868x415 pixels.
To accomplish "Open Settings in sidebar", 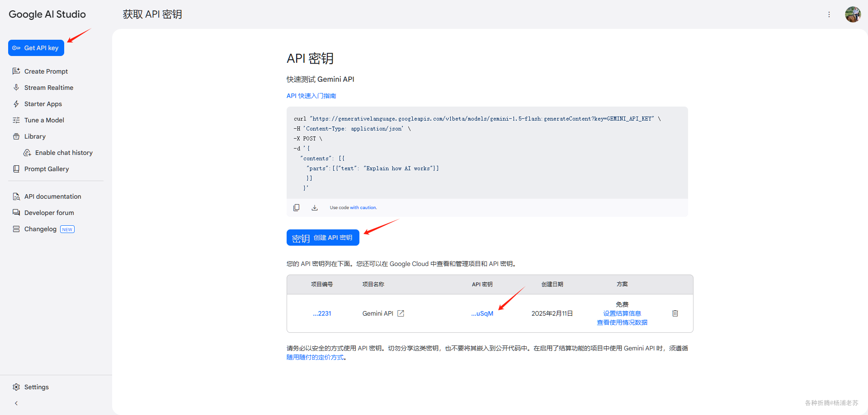I will pos(36,387).
